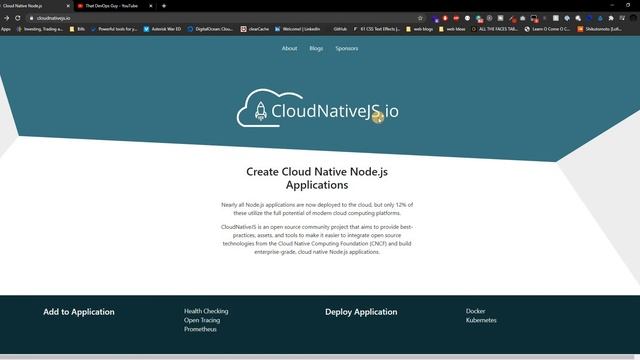The width and height of the screenshot is (640, 360).
Task: Open the Kubernetes deploy link
Action: click(481, 320)
